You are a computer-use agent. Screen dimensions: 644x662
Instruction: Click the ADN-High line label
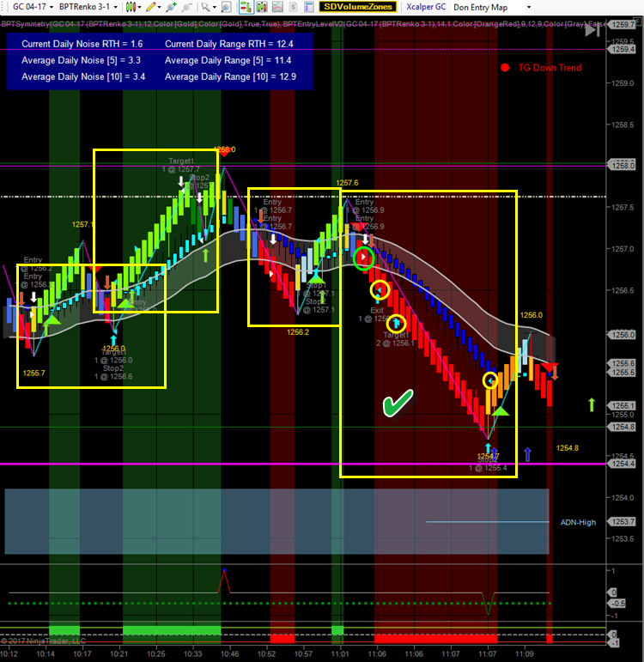[578, 522]
